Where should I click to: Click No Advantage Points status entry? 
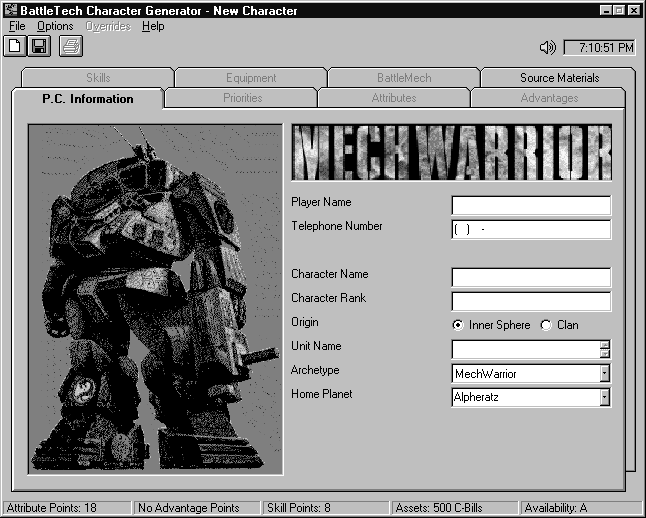point(197,508)
